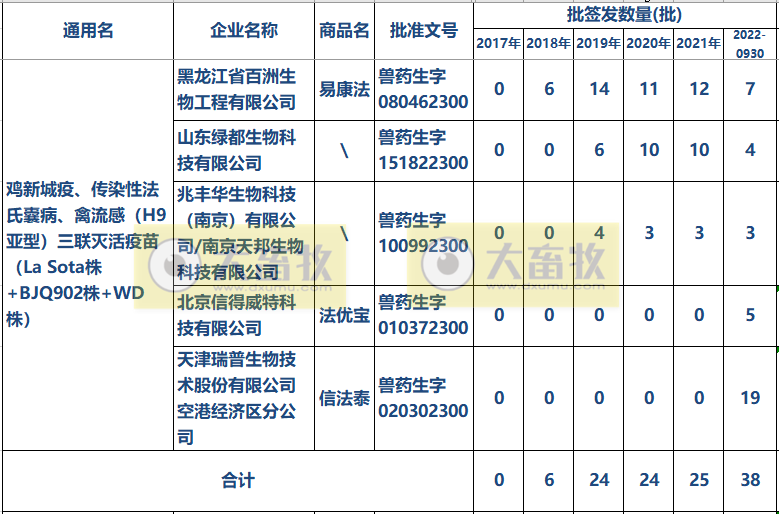Click the 商品名 header cell
The image size is (779, 514).
click(x=344, y=31)
